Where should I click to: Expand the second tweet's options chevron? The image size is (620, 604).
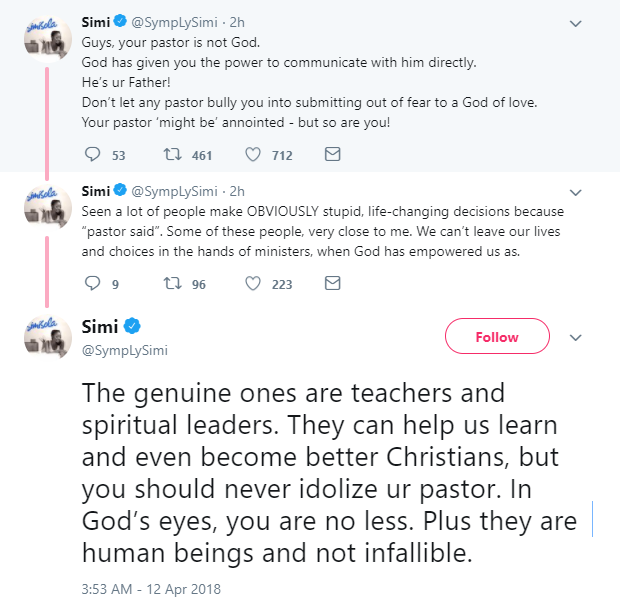(575, 191)
